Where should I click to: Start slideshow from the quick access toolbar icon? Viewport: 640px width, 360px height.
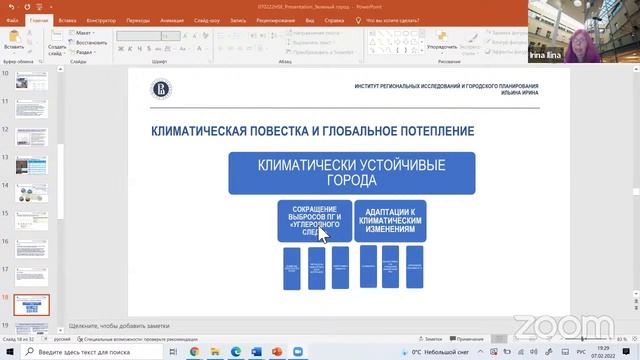pos(40,7)
